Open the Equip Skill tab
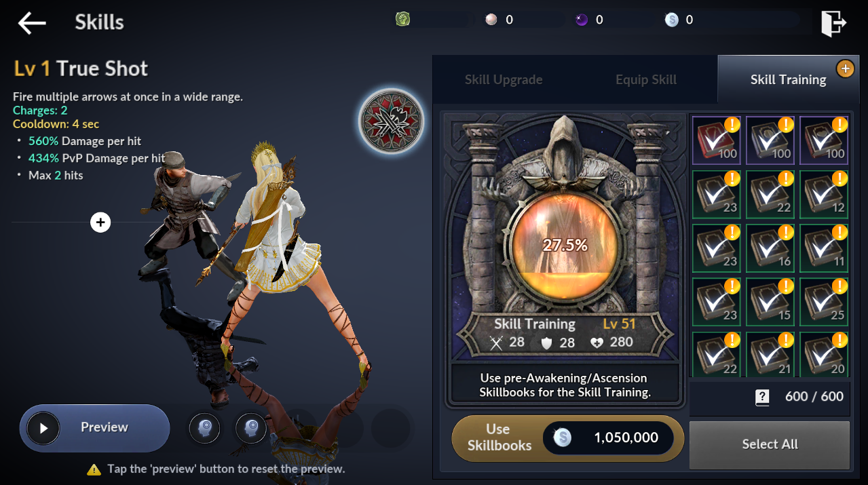Image resolution: width=868 pixels, height=485 pixels. 646,79
